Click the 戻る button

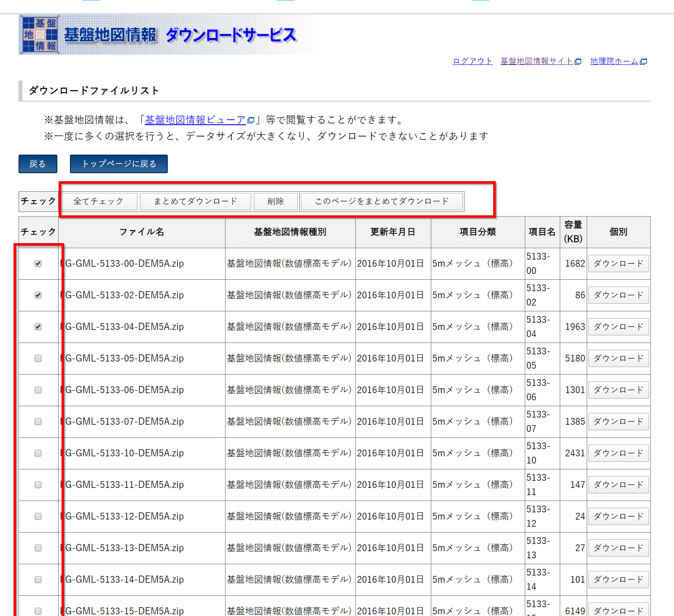pyautogui.click(x=38, y=164)
